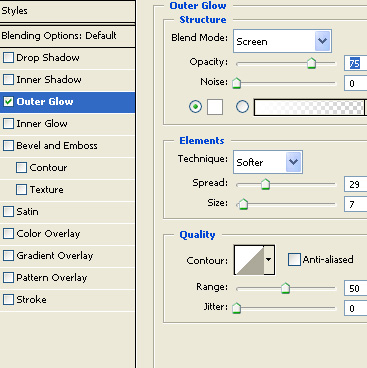The image size is (367, 368).
Task: Click the white glow color swatch
Action: click(x=215, y=107)
